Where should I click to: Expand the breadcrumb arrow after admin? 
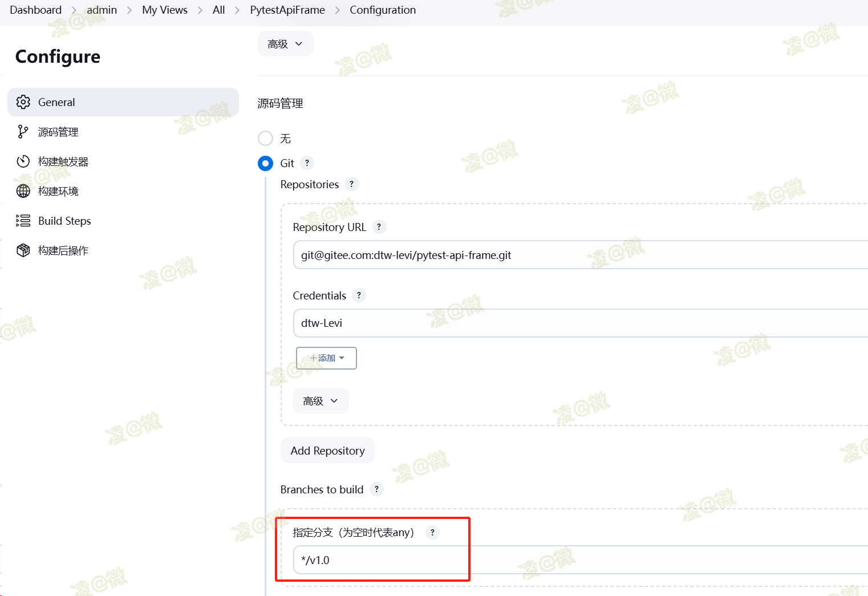click(129, 10)
